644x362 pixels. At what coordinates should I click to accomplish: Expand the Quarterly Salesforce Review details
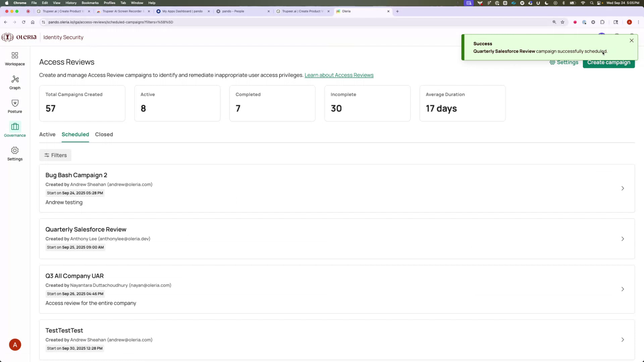pyautogui.click(x=623, y=239)
